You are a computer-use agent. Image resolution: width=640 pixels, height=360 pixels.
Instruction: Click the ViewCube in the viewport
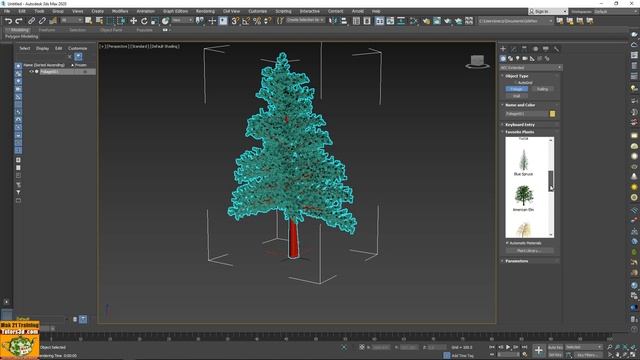pyautogui.click(x=477, y=62)
